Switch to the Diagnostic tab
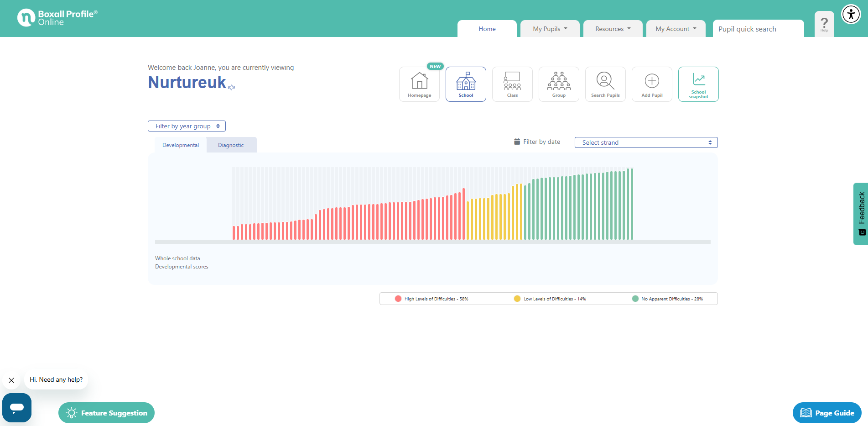The height and width of the screenshot is (426, 868). (x=231, y=145)
